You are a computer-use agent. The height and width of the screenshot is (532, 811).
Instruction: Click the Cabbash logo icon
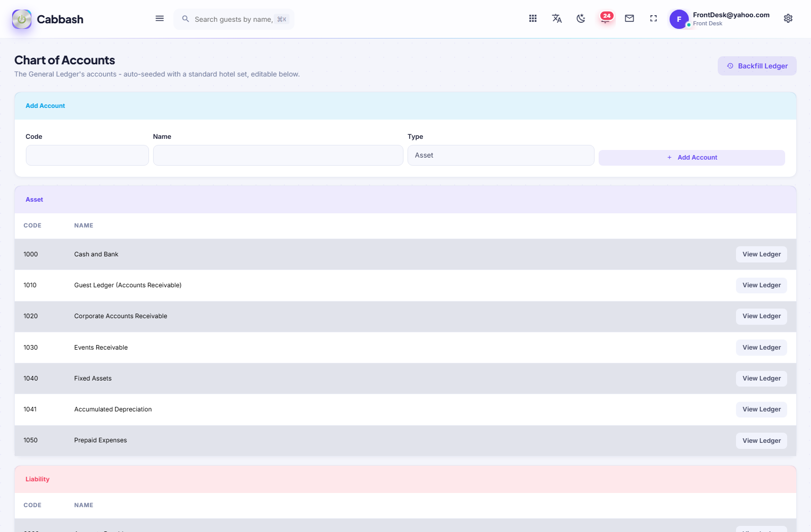[x=22, y=19]
